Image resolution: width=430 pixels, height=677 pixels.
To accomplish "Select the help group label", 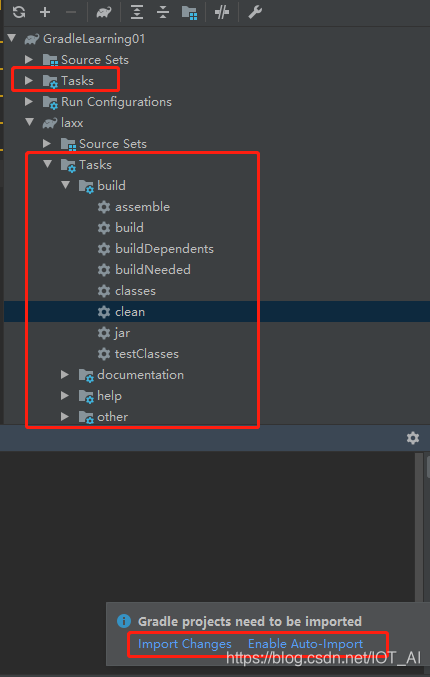I will click(110, 396).
